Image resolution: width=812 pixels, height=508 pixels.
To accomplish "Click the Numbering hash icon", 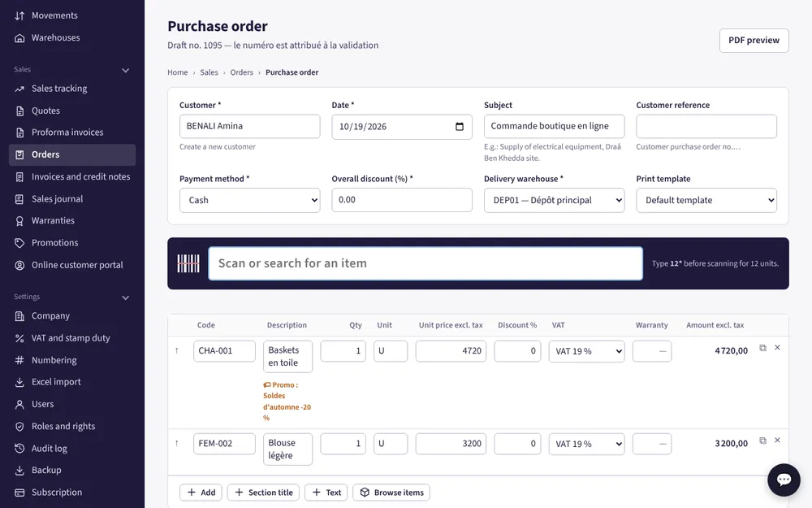I will click(x=19, y=360).
